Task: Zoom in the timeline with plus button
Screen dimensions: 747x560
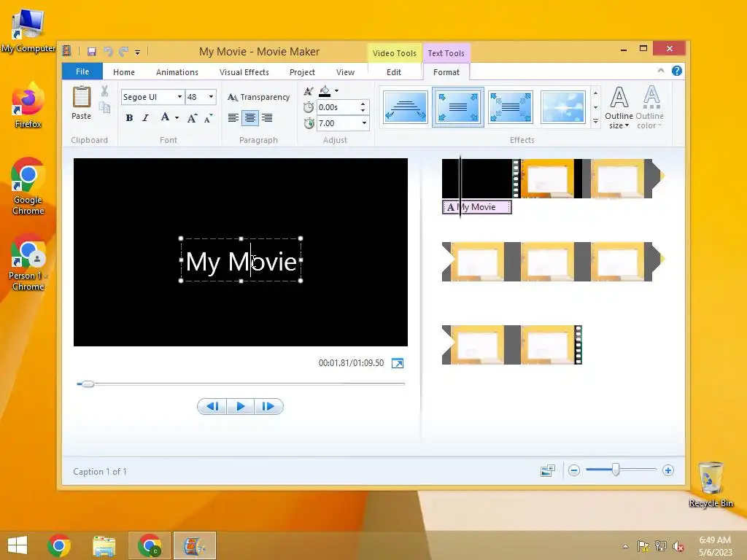Action: (x=668, y=470)
